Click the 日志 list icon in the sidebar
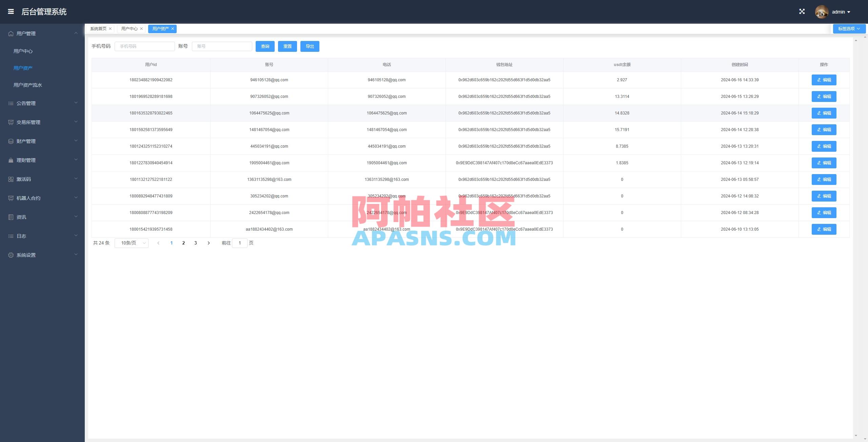This screenshot has height=442, width=868. (x=11, y=236)
